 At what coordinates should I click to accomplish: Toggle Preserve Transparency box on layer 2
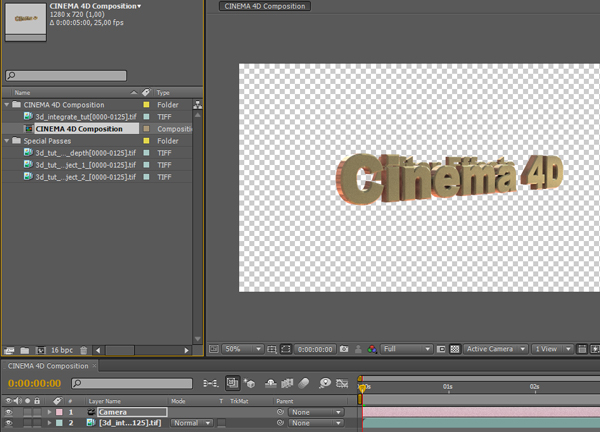222,423
